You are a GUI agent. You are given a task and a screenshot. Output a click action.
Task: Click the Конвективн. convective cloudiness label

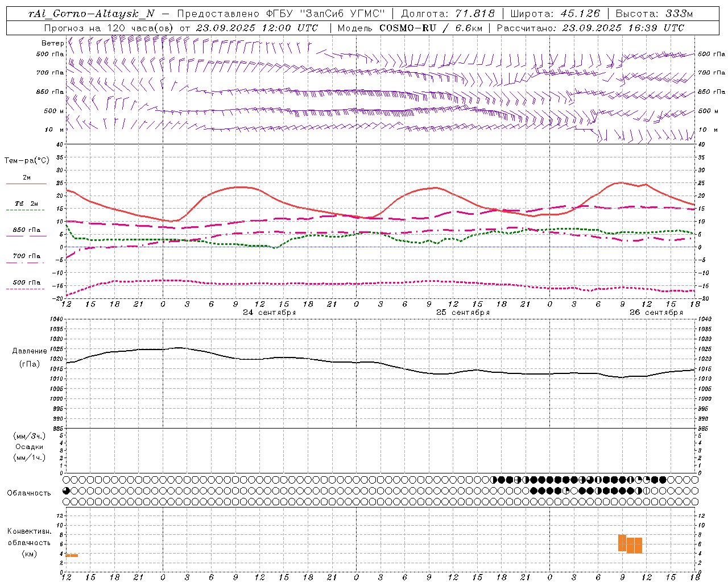[29, 531]
